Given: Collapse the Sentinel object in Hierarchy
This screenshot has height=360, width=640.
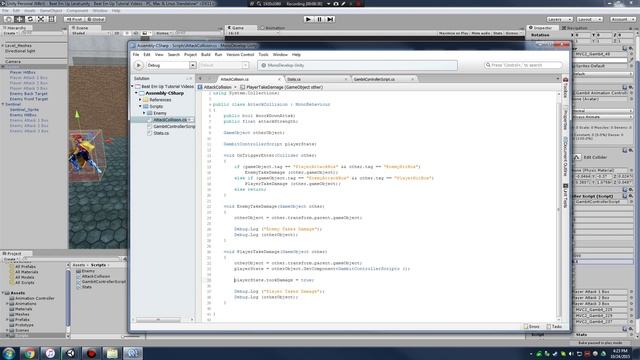Looking at the screenshot, I should [x=3, y=104].
